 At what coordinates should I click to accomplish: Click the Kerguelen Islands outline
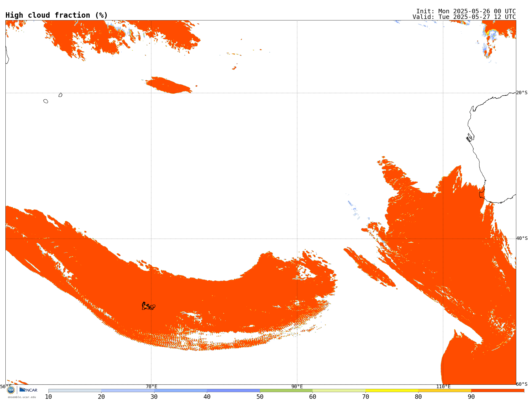tap(149, 306)
